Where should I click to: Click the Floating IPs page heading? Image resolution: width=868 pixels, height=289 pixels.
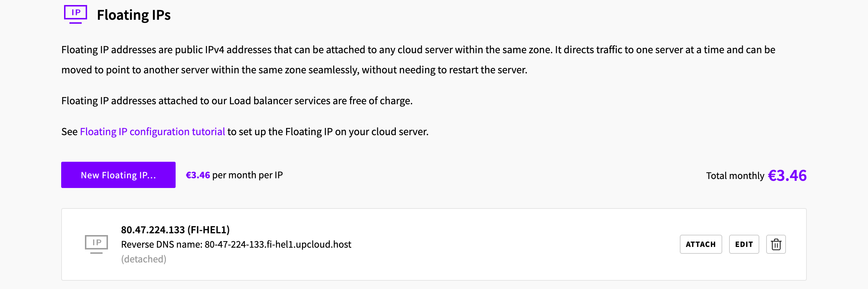point(134,15)
